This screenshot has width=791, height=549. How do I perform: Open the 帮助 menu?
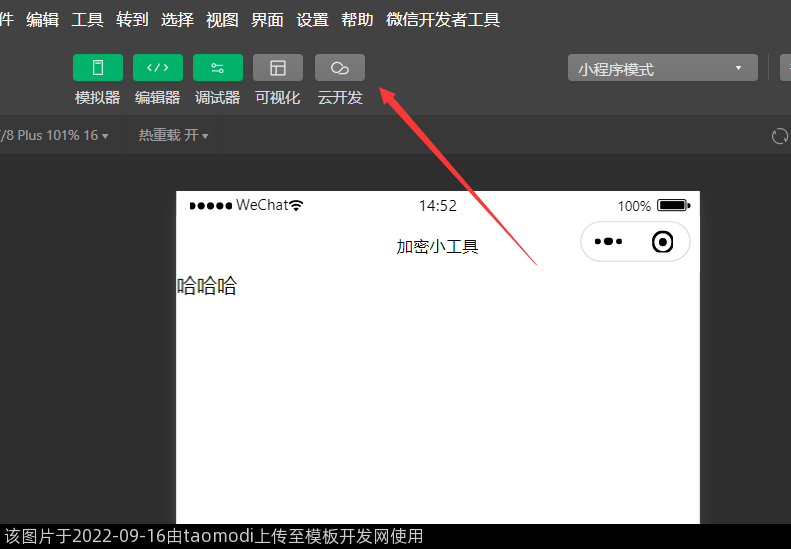click(357, 20)
